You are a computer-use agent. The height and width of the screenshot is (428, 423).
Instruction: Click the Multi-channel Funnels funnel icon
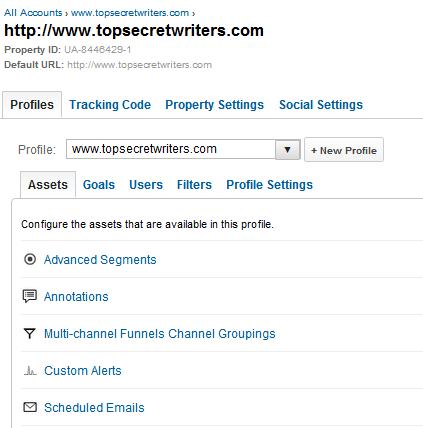click(x=30, y=333)
